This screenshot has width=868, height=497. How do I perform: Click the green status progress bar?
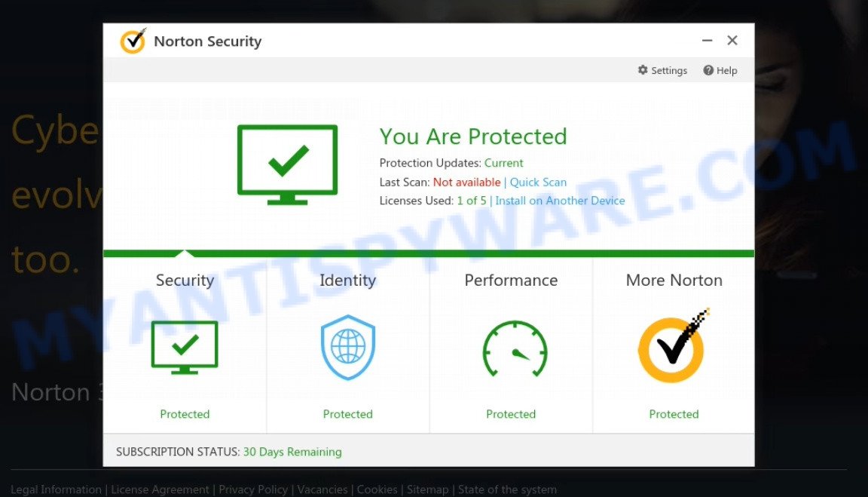point(428,253)
